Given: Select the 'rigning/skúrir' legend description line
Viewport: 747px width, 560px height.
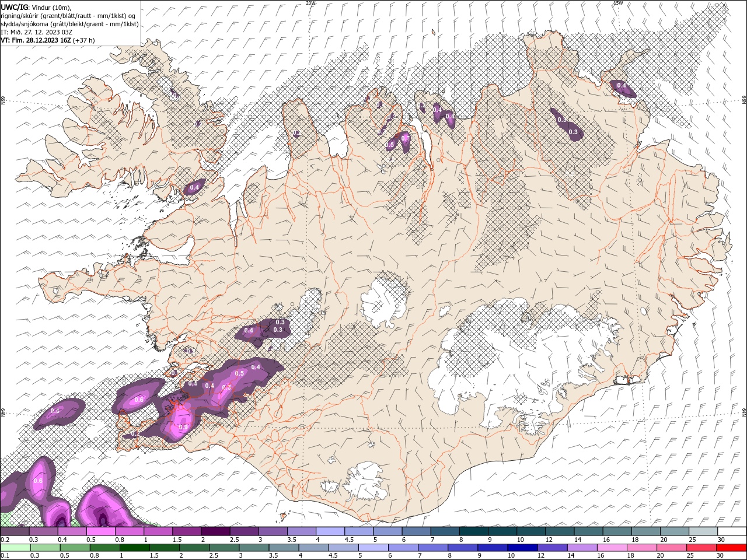Looking at the screenshot, I should [x=68, y=15].
